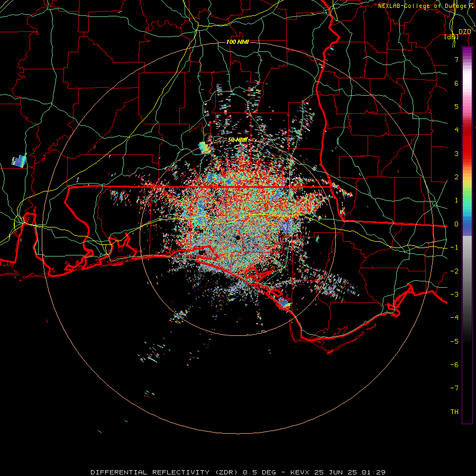Click the "TH" threshold label on the scale

[x=454, y=412]
